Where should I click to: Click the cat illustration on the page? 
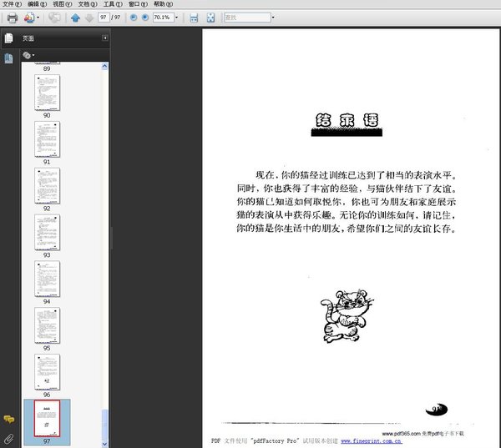tap(347, 316)
